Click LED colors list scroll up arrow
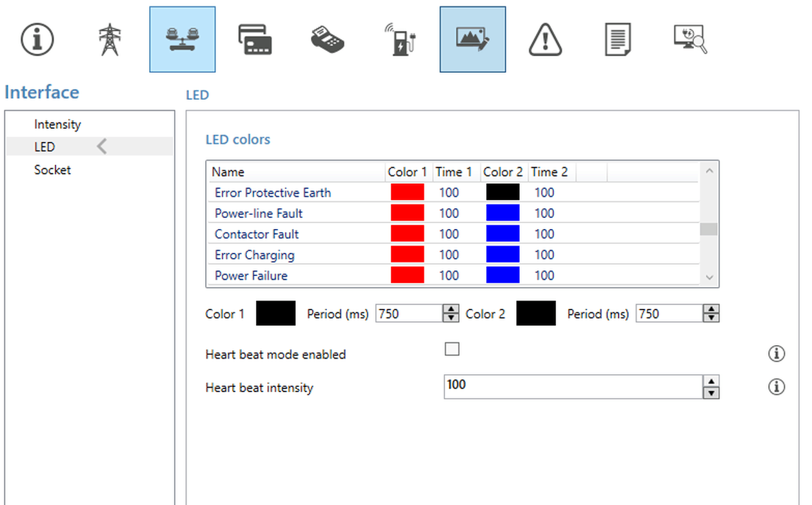812x505 pixels. point(709,171)
